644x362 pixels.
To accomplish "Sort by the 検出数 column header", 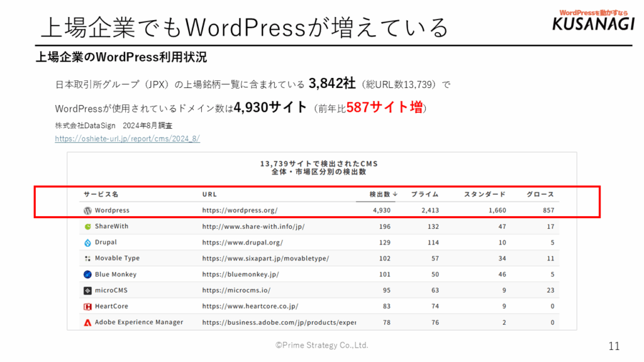I will [383, 194].
